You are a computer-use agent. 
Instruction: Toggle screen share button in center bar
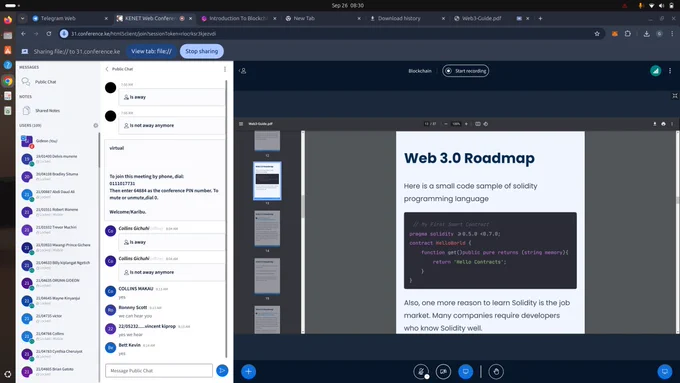tap(465, 372)
